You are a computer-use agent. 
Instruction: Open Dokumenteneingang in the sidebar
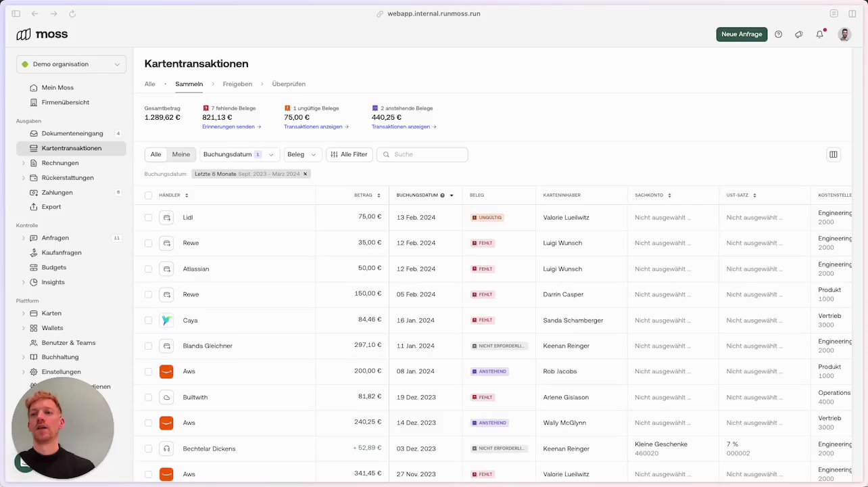pyautogui.click(x=72, y=133)
